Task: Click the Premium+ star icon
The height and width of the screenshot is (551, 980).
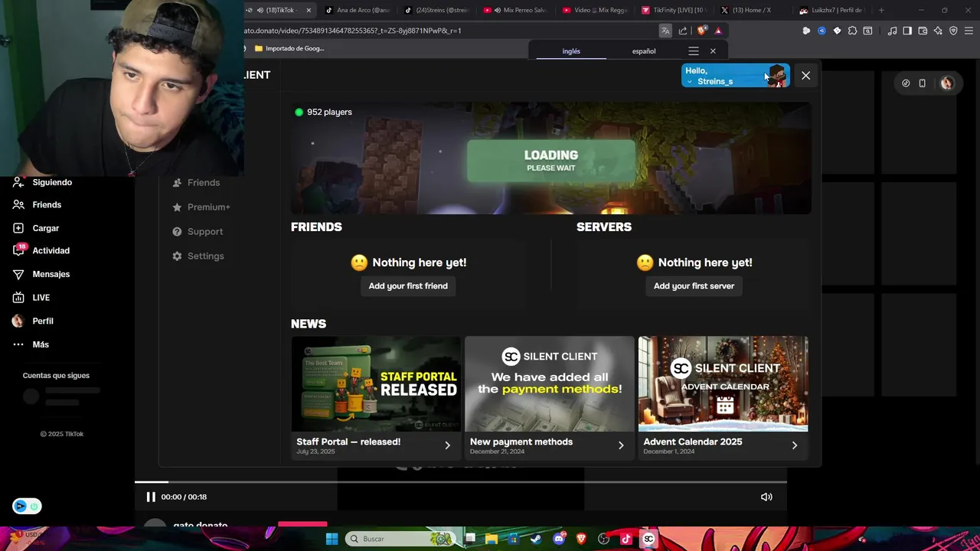Action: tap(177, 207)
